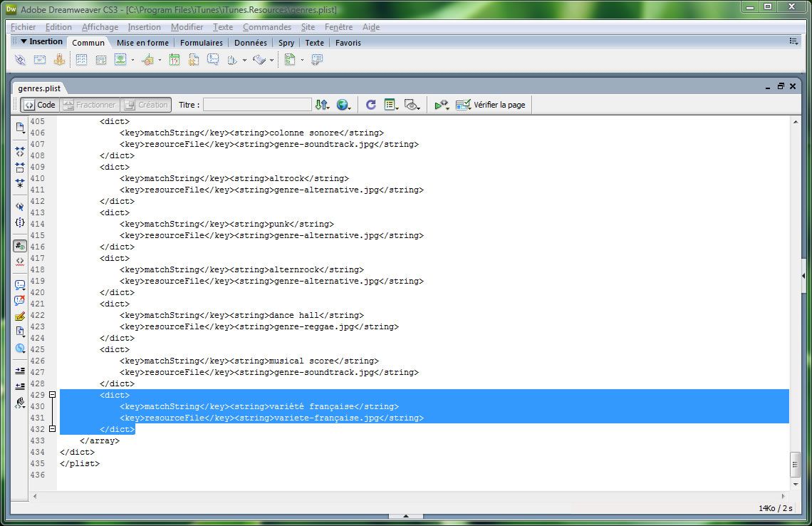Toggle line numbers in code view
The width and height of the screenshot is (812, 526).
20,246
